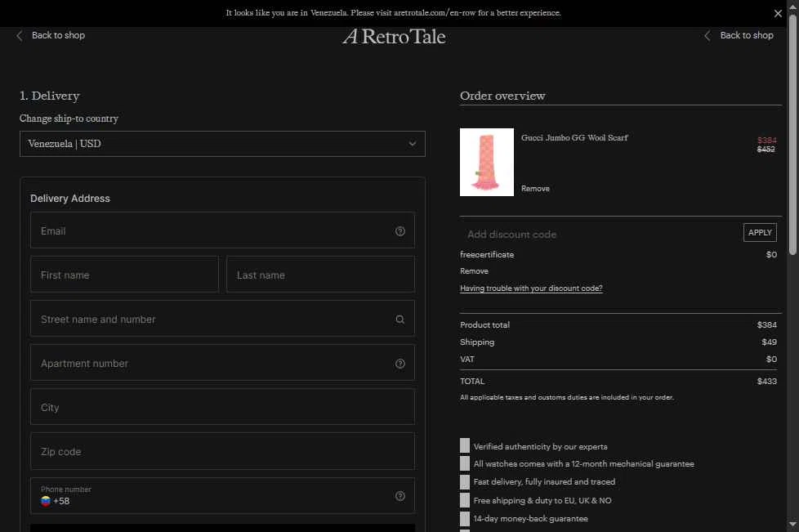Open Having trouble with your discount code link
The width and height of the screenshot is (799, 532).
(x=531, y=288)
